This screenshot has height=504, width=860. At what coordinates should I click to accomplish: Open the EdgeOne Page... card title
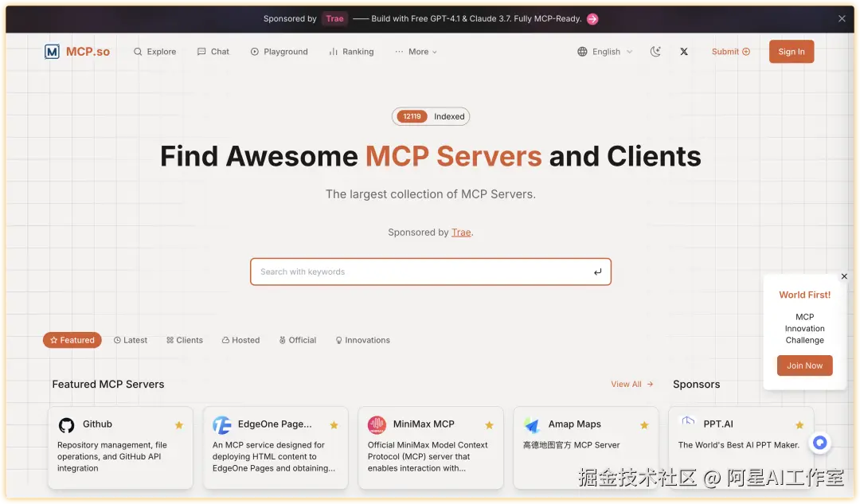coord(274,424)
